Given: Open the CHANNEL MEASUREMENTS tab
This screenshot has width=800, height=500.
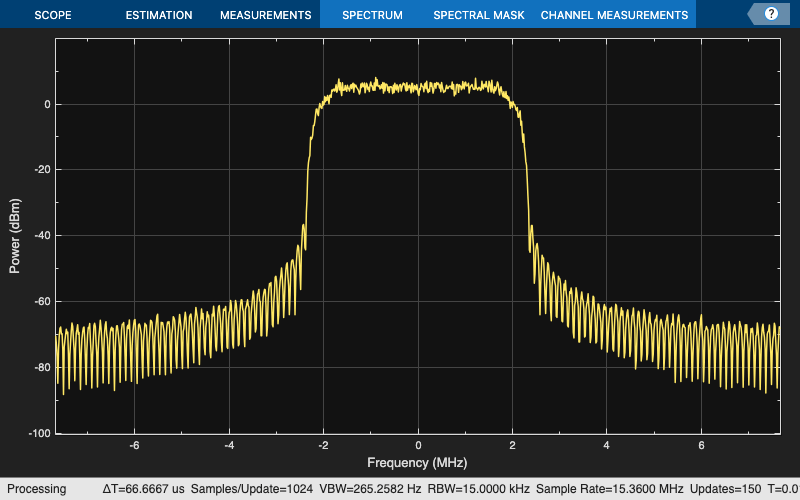Looking at the screenshot, I should click(x=614, y=15).
